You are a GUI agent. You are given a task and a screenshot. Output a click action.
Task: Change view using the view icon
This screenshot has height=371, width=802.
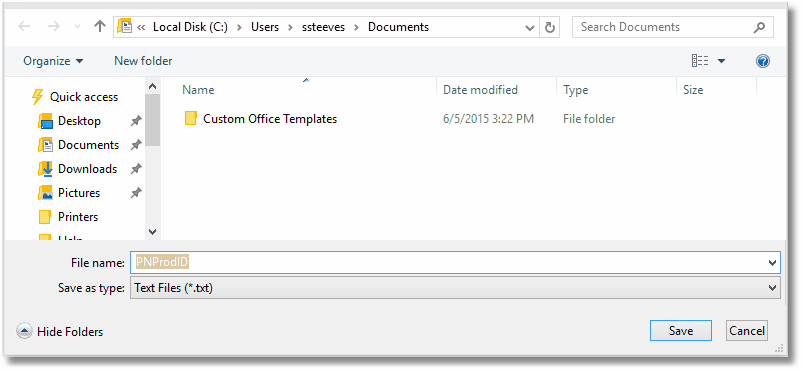tap(700, 61)
